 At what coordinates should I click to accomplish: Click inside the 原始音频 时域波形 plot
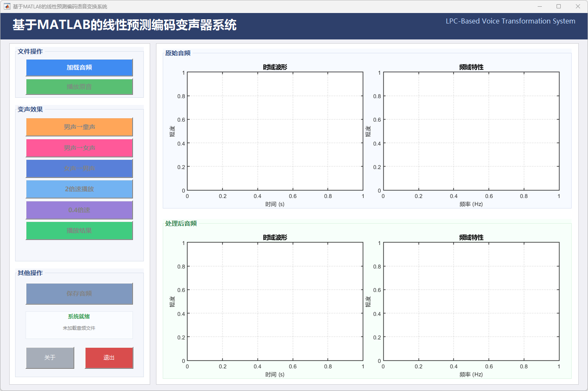pyautogui.click(x=275, y=131)
